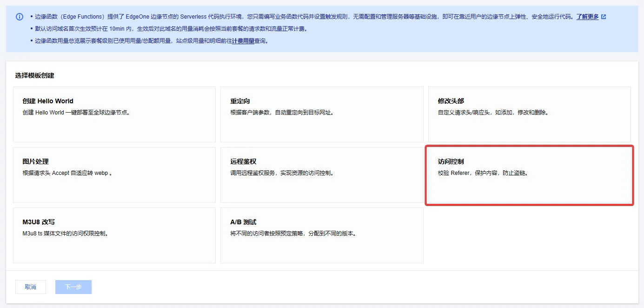Pick the A/B 测试 template card
The width and height of the screenshot is (644, 308).
(x=322, y=235)
